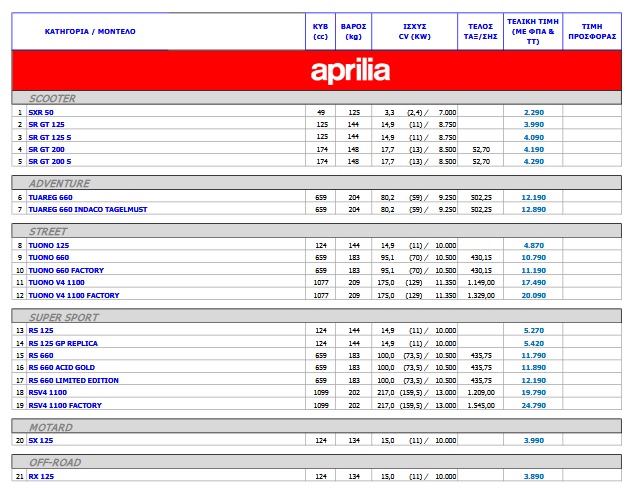Open the SR GT 200 S model entry

pos(49,161)
